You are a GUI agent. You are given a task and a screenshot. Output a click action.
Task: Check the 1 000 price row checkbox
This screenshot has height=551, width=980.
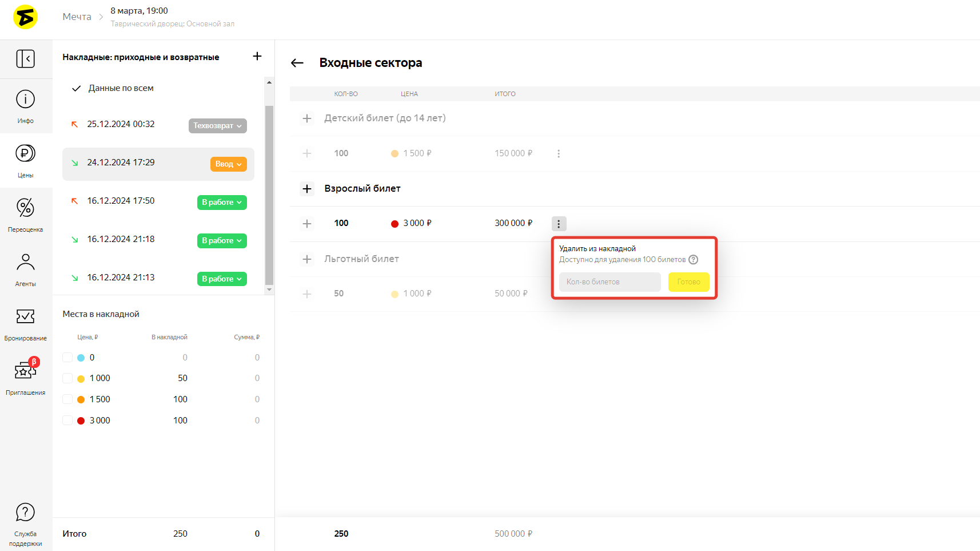tap(67, 378)
